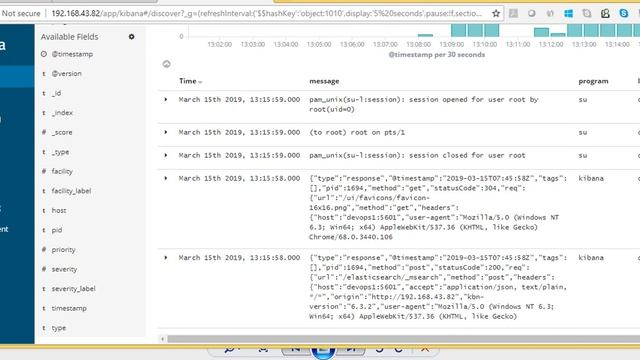This screenshot has width=640, height=360.
Task: Click 'su' program in the session closed row
Action: [583, 156]
